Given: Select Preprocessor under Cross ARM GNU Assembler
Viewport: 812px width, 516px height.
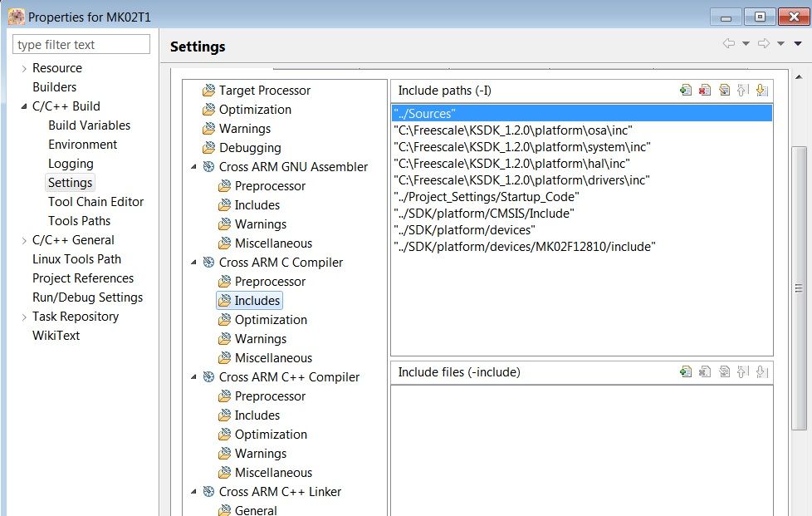Looking at the screenshot, I should (270, 186).
